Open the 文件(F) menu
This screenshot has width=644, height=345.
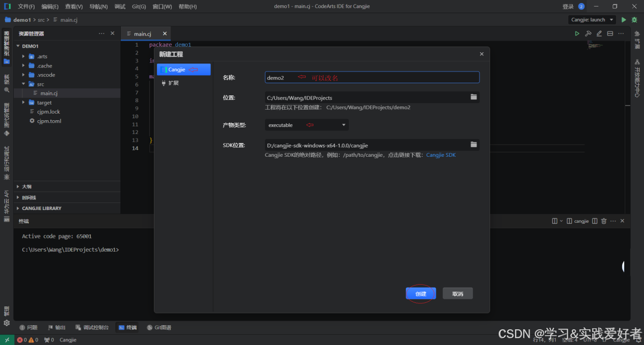pyautogui.click(x=26, y=7)
